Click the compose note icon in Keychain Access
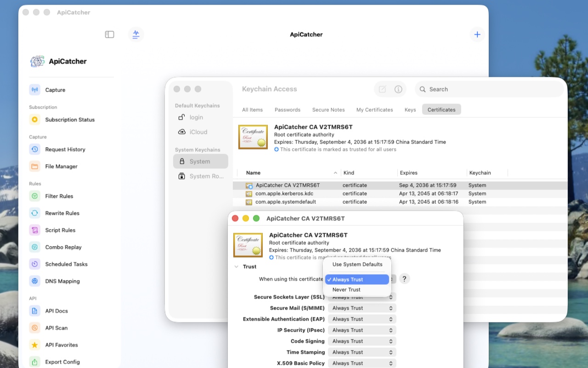Viewport: 588px width, 368px height. coord(382,89)
